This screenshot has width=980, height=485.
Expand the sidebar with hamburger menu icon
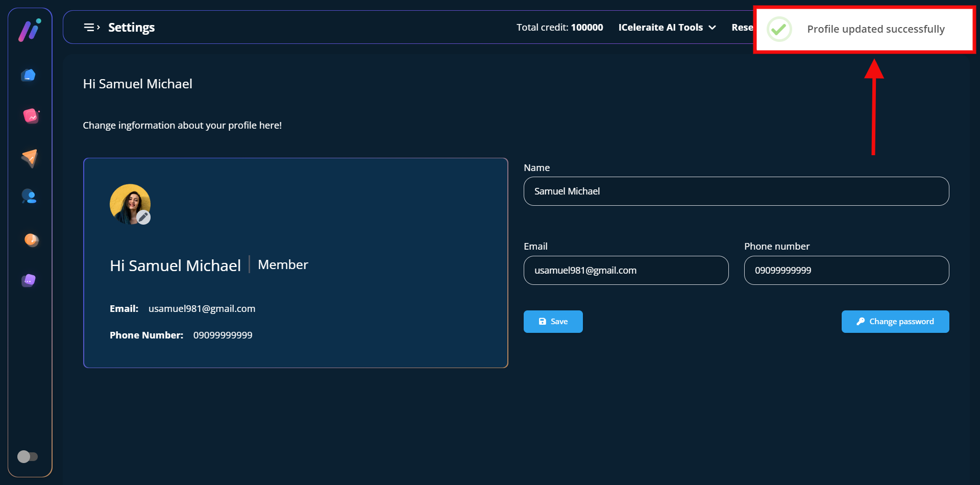click(x=91, y=28)
